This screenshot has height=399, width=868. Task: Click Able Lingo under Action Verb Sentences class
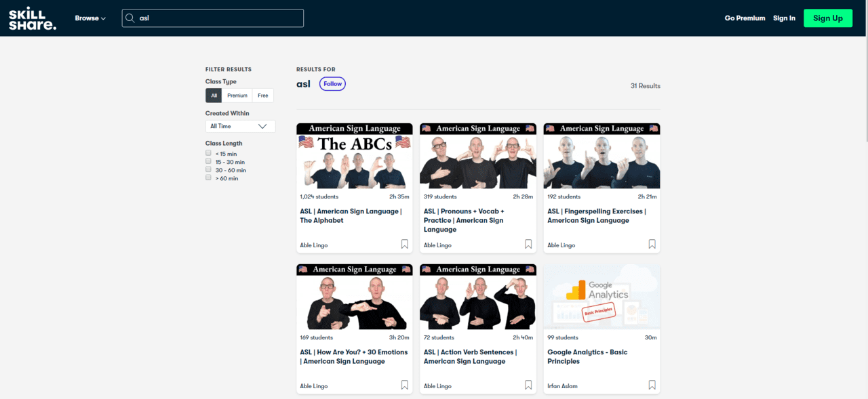437,386
